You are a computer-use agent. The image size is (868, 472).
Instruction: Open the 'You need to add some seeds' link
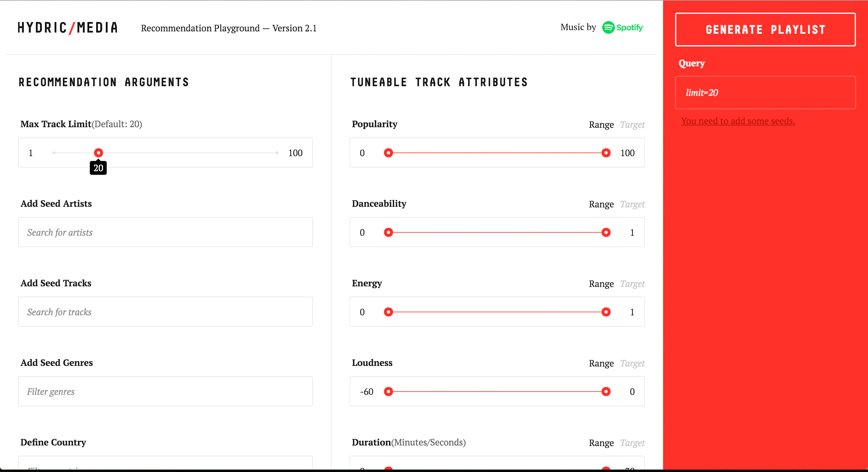click(738, 121)
